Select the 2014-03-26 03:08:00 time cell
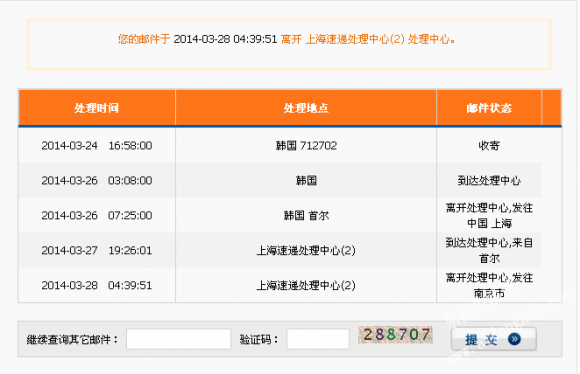 coord(97,181)
